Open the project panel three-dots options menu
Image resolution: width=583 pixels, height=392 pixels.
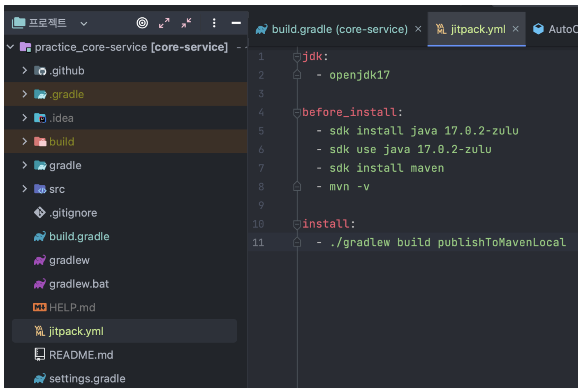(x=214, y=23)
